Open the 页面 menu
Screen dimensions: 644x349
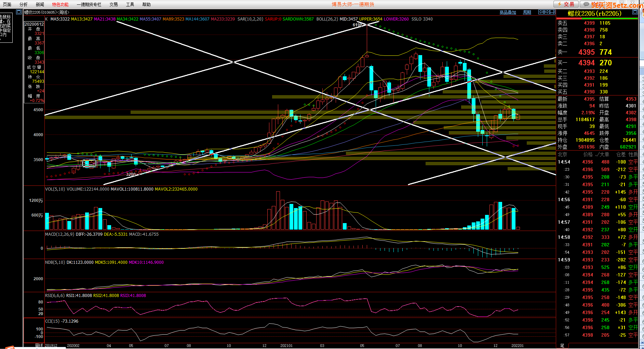7,4
